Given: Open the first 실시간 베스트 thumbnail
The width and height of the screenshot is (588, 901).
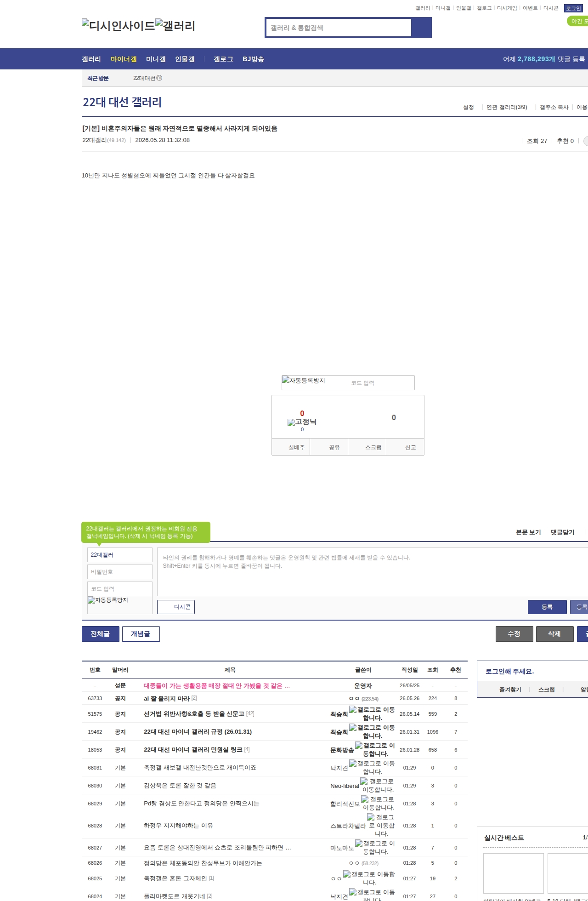Looking at the screenshot, I should (514, 873).
